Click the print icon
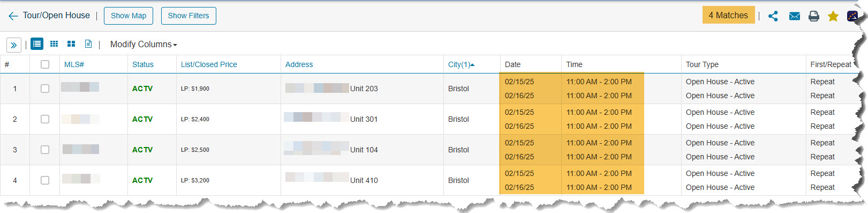Image resolution: width=868 pixels, height=213 pixels. (x=814, y=16)
